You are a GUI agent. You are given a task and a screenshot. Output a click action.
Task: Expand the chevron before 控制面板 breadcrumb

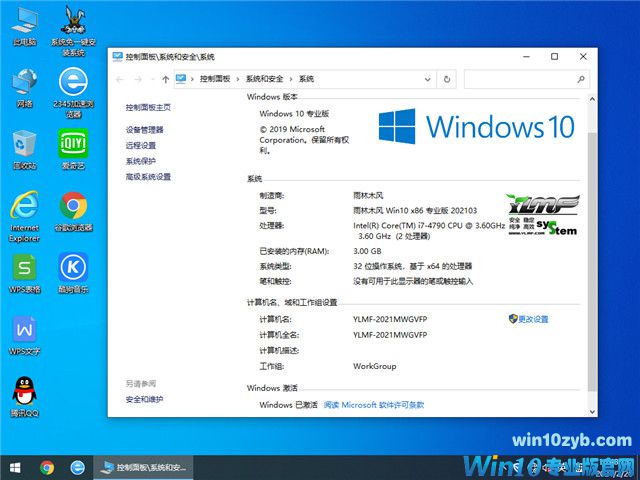point(192,79)
